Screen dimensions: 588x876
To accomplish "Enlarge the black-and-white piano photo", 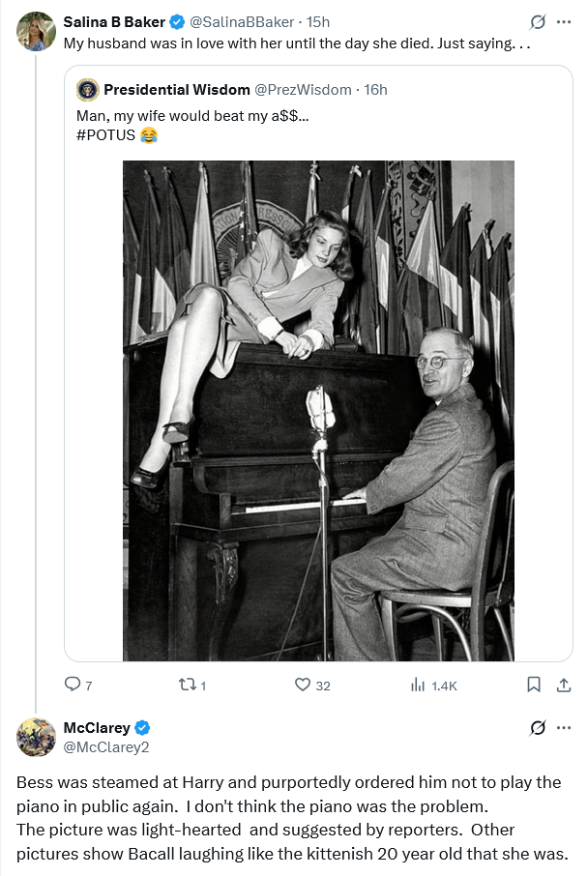I will (x=318, y=411).
